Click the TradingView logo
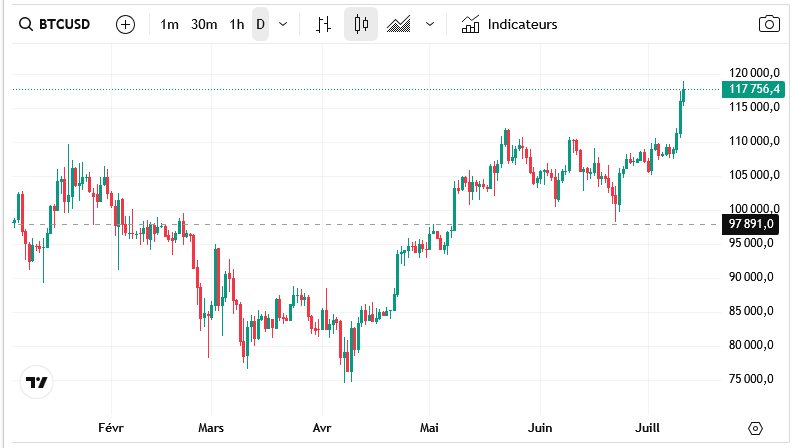The height and width of the screenshot is (448, 794). point(37,382)
